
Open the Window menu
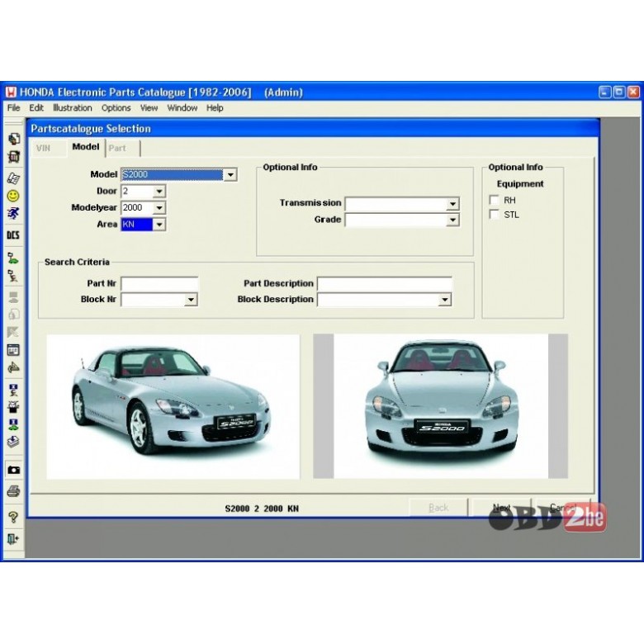[x=182, y=107]
